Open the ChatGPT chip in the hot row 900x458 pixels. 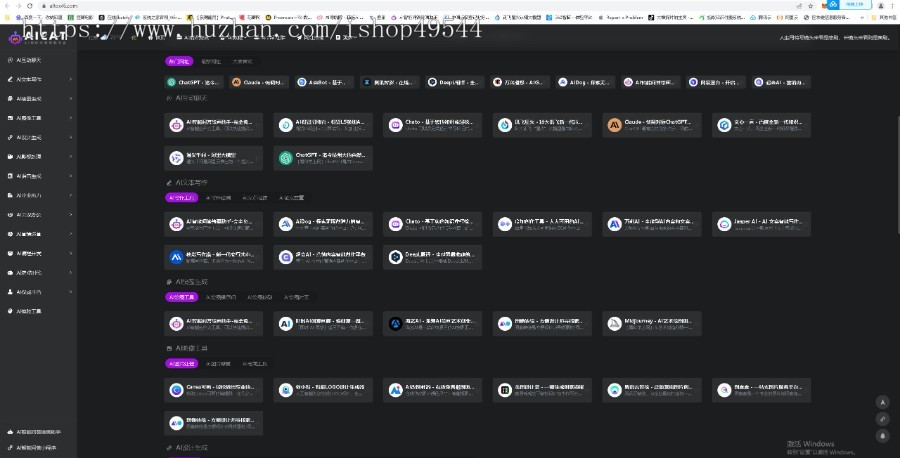pyautogui.click(x=193, y=82)
